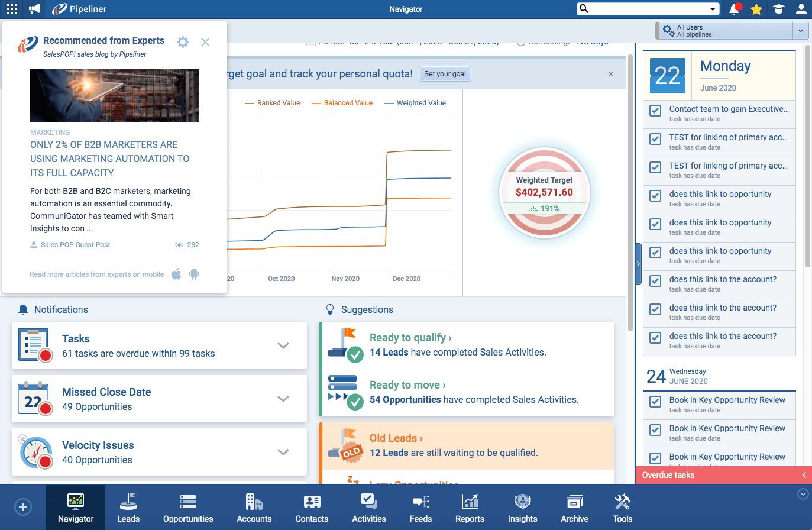This screenshot has width=812, height=530.
Task: Click the notifications bell icon in header
Action: (734, 9)
